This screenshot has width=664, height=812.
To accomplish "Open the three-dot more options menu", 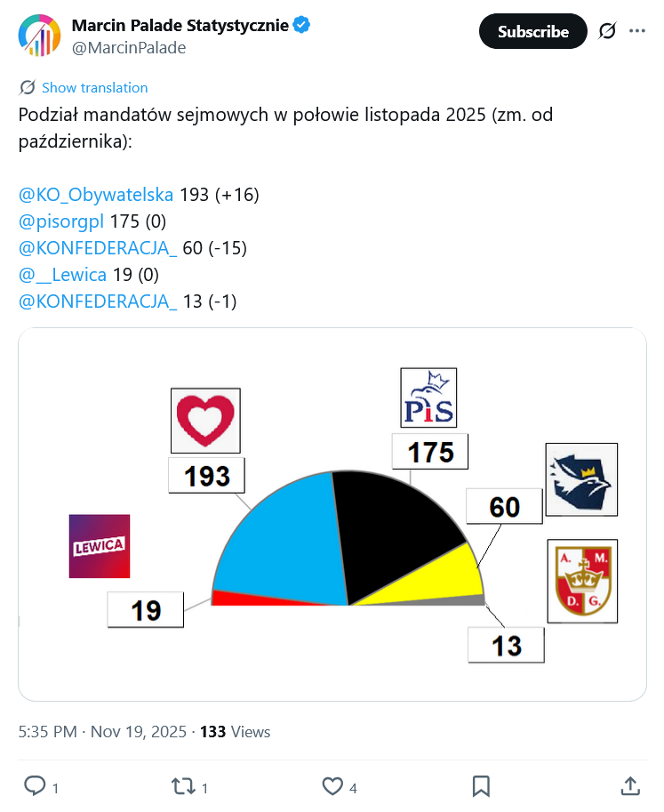I will (x=636, y=31).
